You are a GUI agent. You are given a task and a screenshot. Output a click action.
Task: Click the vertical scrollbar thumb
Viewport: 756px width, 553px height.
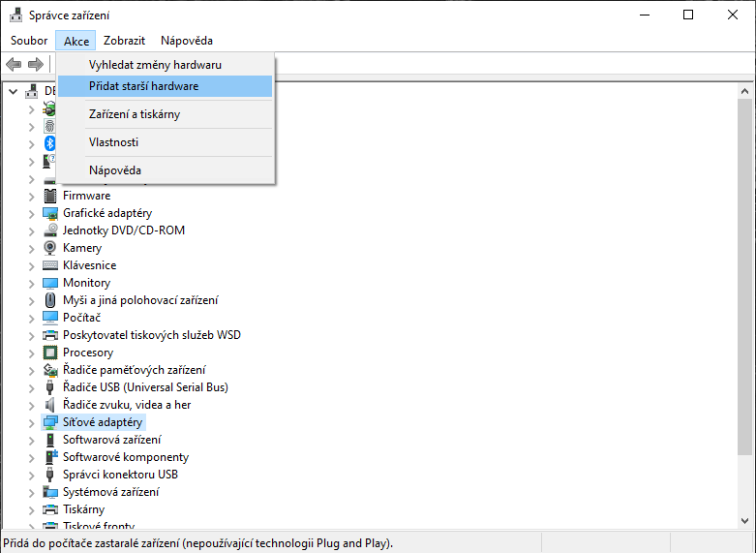click(744, 276)
